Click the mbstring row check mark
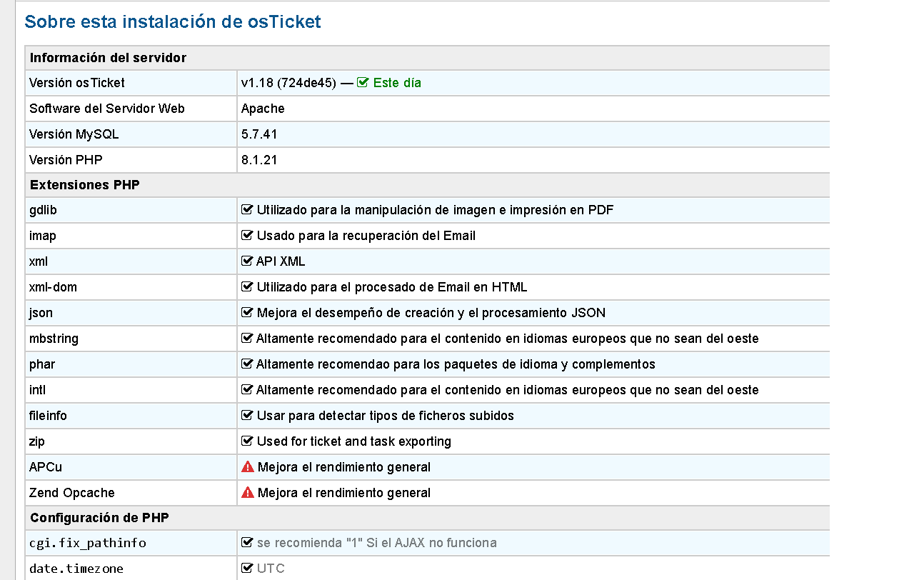 pos(248,339)
